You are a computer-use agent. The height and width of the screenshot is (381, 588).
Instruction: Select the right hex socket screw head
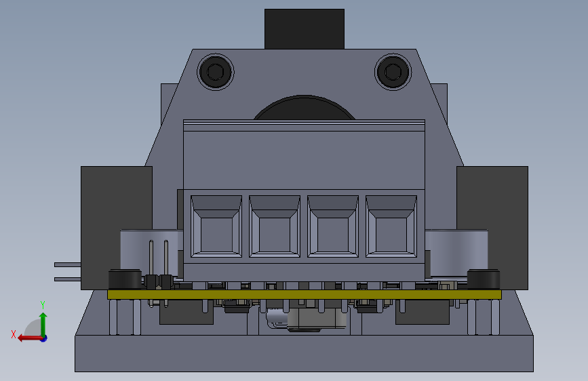pos(393,72)
